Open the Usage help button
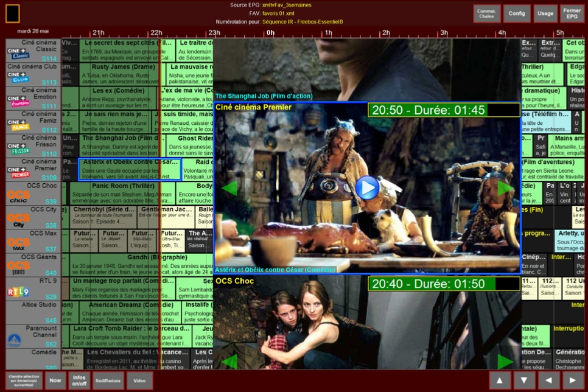This screenshot has height=392, width=588. 545,13
